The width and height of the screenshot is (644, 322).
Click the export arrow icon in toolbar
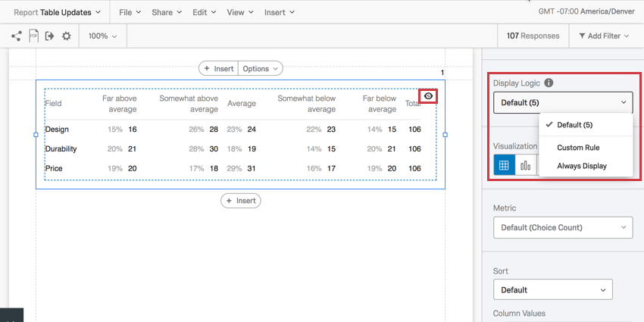tap(50, 36)
